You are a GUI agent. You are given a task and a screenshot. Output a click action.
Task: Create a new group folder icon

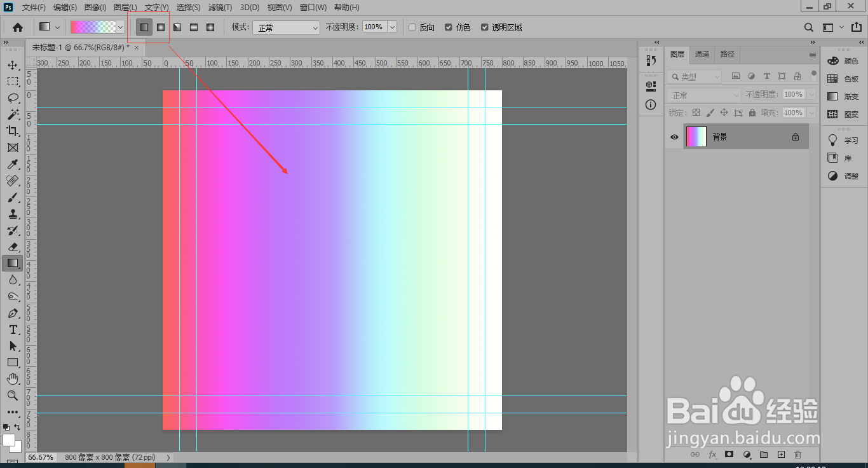(x=764, y=455)
